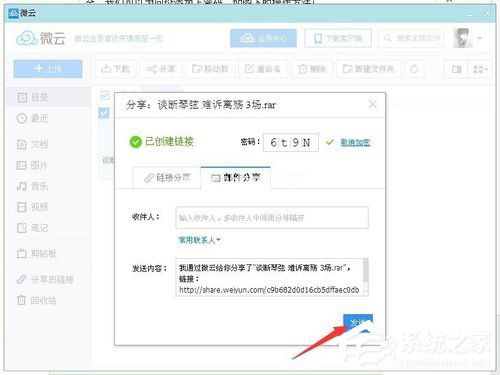
Task: Minimize the Weiyun main window
Action: 469,14
